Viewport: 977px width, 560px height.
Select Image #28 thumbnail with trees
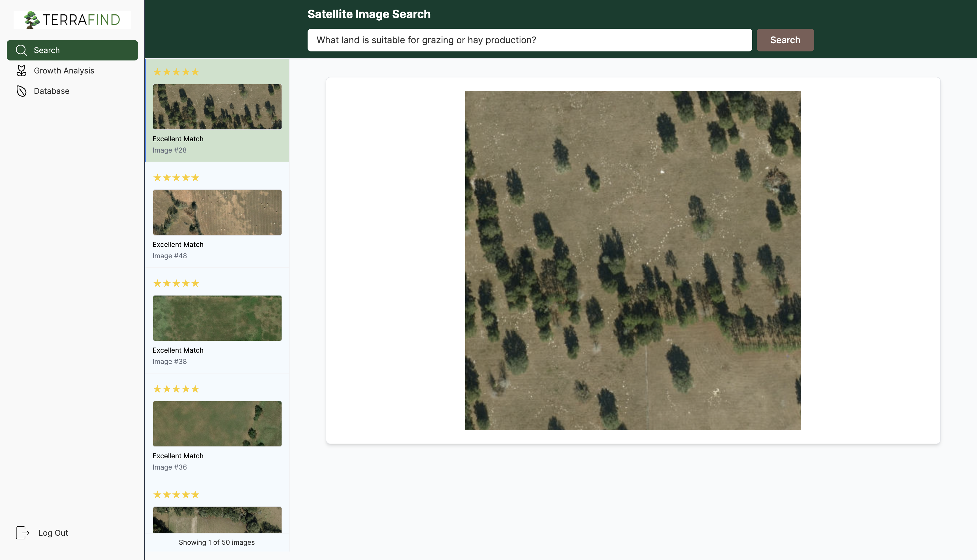pyautogui.click(x=217, y=107)
